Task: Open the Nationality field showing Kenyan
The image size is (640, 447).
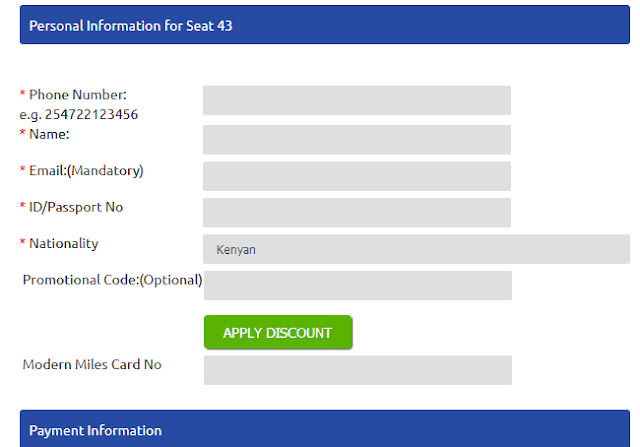Action: pos(416,249)
